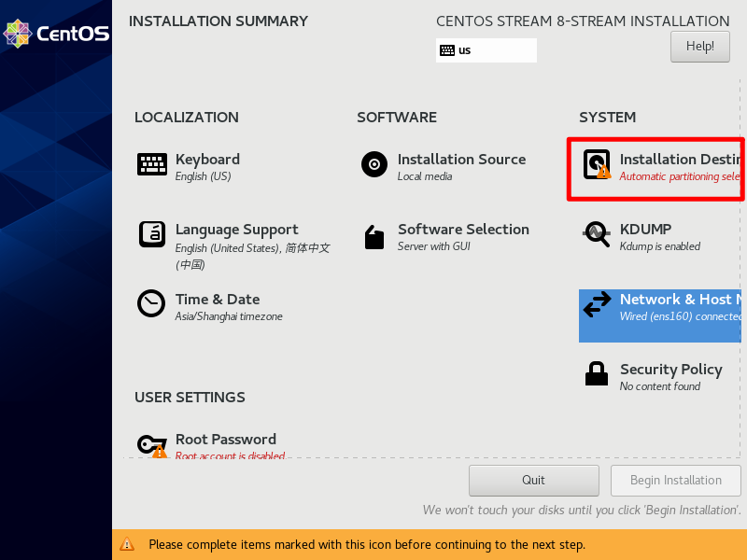Viewport: 747px width, 560px height.
Task: Open the Security Policy label
Action: pyautogui.click(x=671, y=370)
